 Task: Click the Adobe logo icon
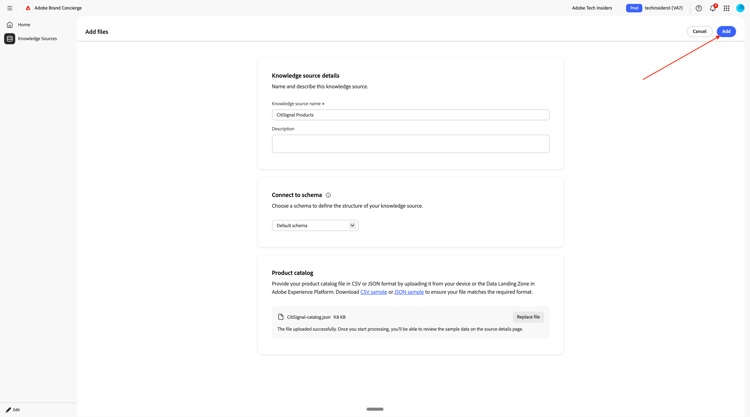click(x=28, y=8)
